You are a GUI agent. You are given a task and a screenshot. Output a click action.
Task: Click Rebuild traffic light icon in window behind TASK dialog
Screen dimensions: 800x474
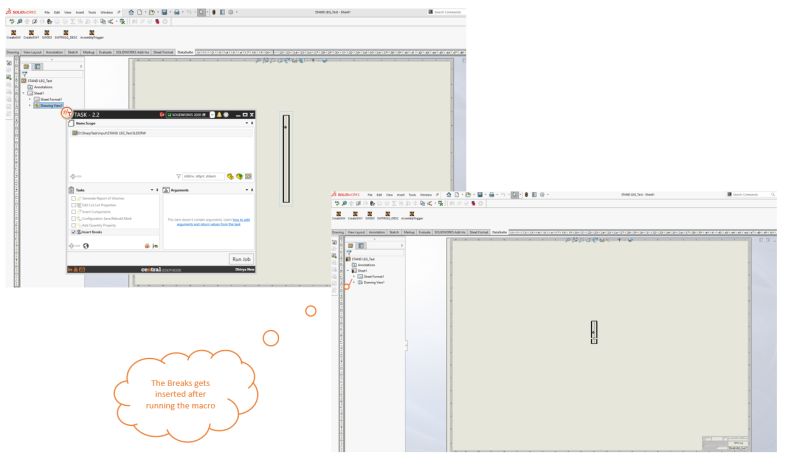point(214,12)
